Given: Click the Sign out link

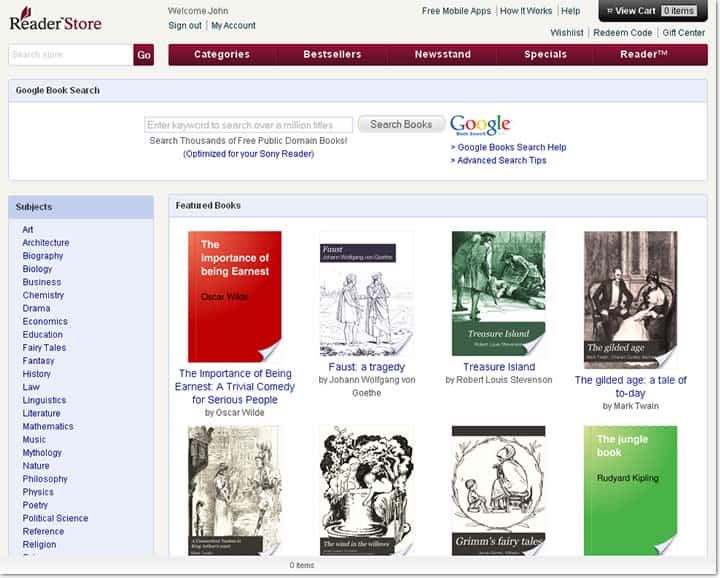Looking at the screenshot, I should tap(185, 26).
